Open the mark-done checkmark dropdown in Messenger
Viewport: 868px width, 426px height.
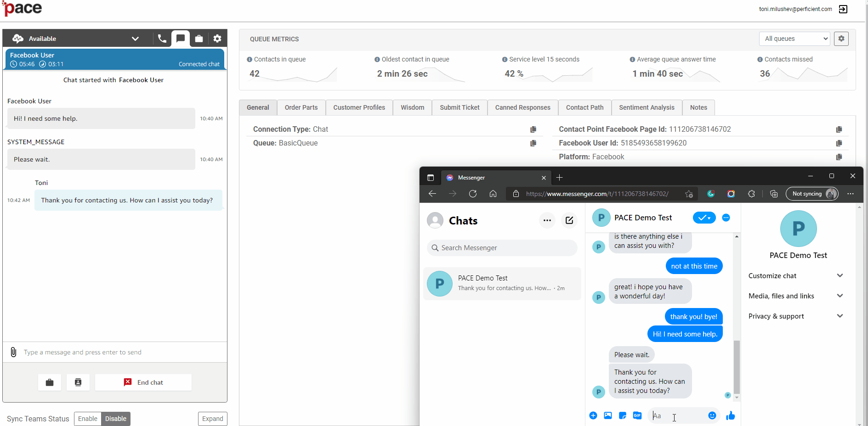[704, 218]
